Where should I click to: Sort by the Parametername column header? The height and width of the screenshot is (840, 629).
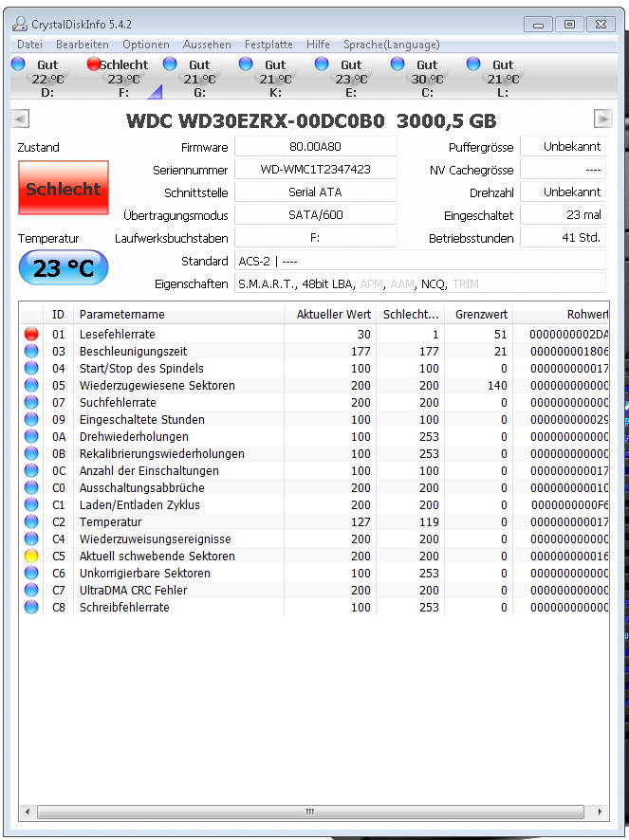pos(178,315)
